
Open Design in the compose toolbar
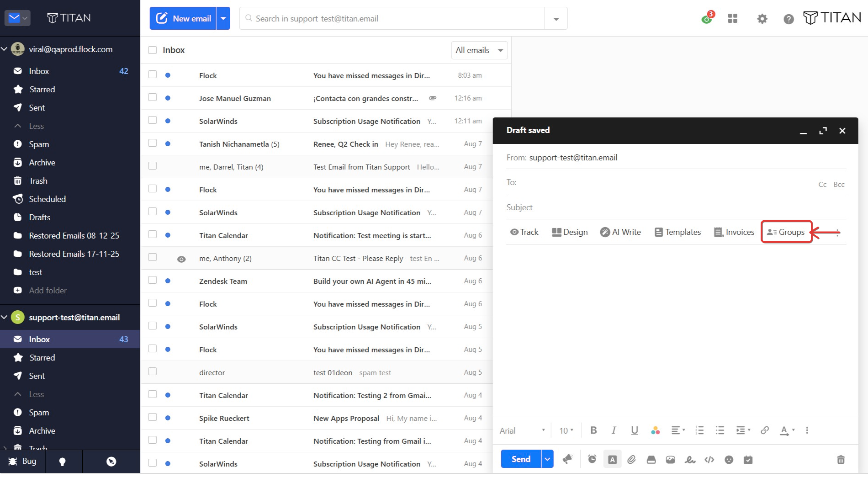click(570, 232)
